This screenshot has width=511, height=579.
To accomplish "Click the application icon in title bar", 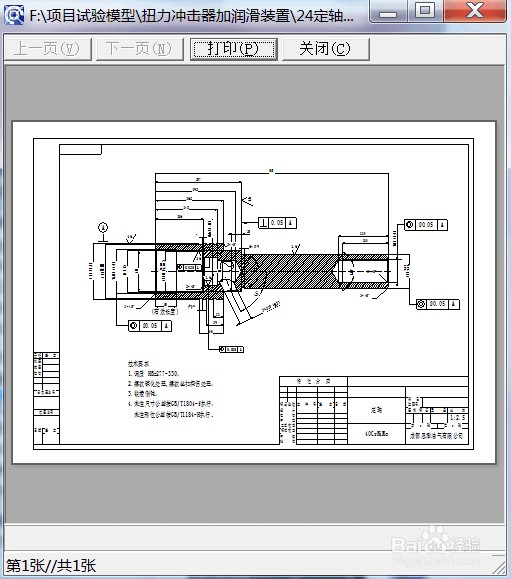I will pos(14,15).
